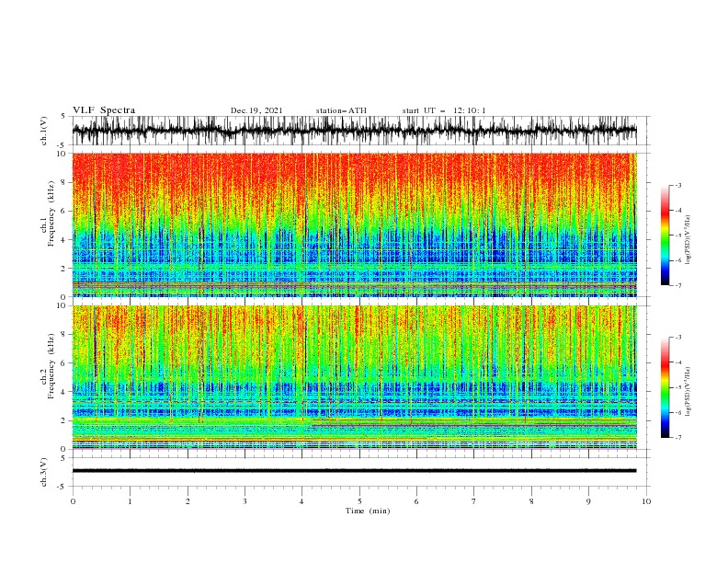Click the time axis tick label "9"
The height and width of the screenshot is (563, 728).
[x=588, y=501]
